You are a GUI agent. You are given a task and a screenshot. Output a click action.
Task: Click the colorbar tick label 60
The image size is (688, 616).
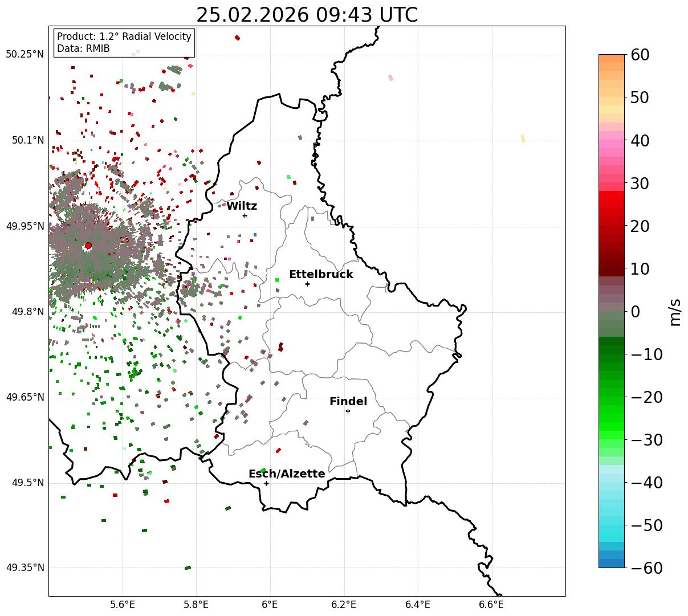click(640, 55)
